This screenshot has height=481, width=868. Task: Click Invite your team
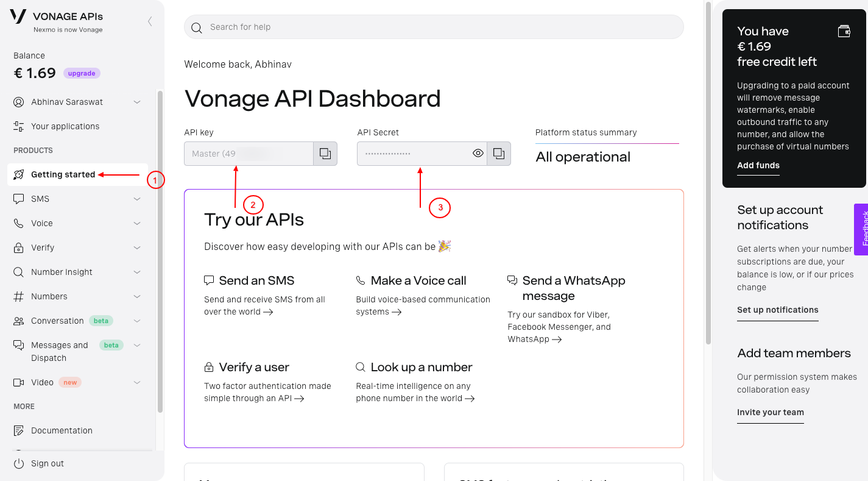(771, 412)
